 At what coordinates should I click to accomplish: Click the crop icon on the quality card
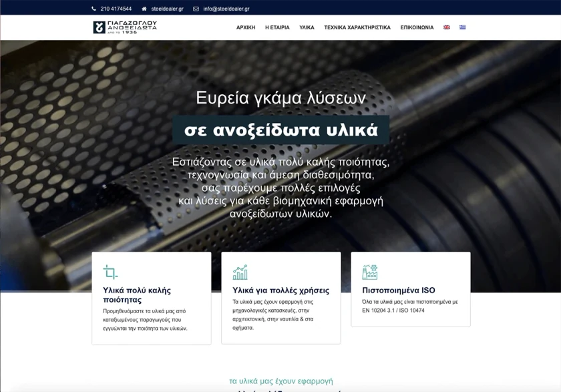tap(110, 272)
